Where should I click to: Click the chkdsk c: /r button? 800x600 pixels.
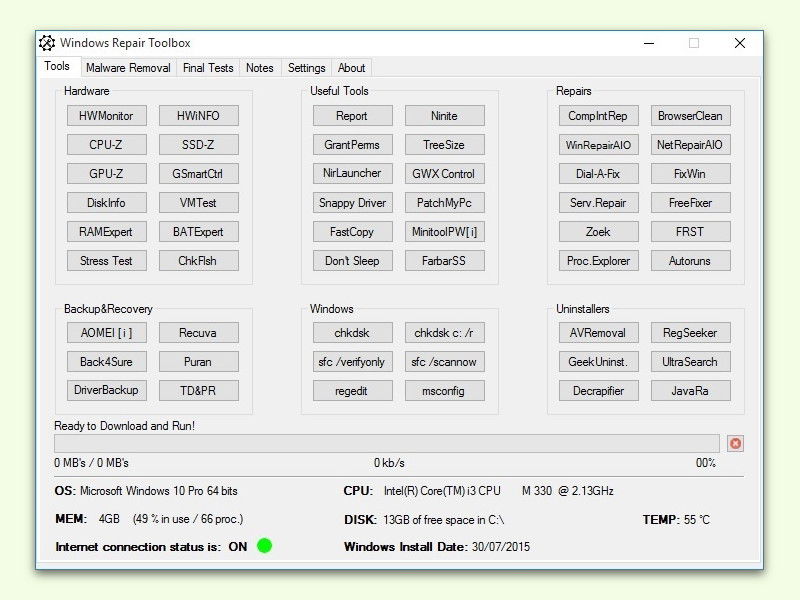444,333
